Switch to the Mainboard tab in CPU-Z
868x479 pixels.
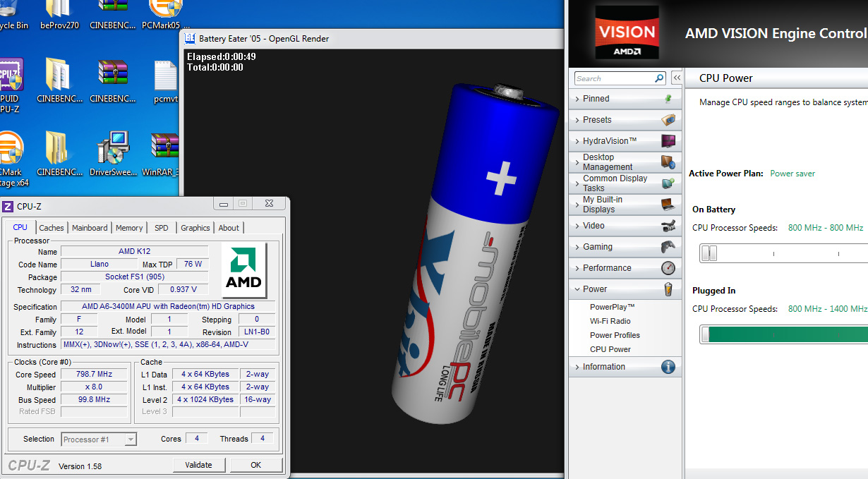(90, 228)
